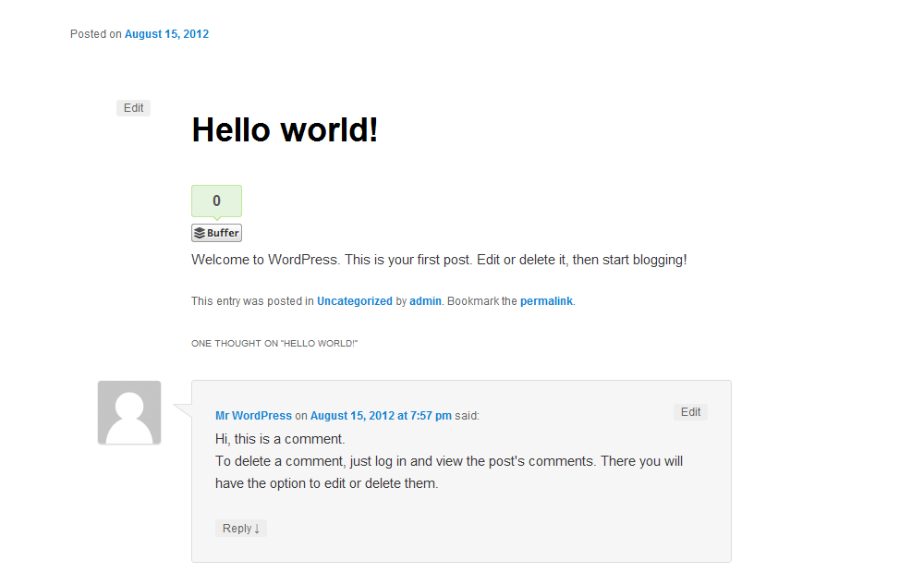
Task: Click the Welcome to WordPress paragraph
Action: pos(439,260)
